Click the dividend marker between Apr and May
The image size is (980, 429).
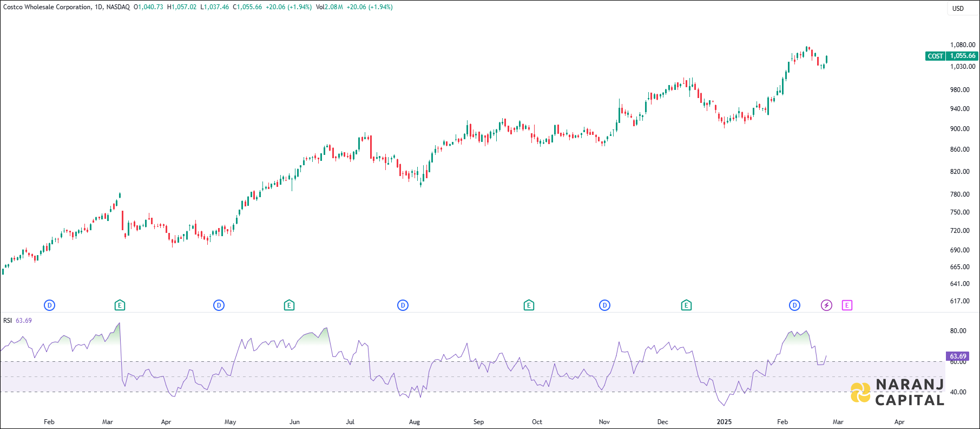pos(219,305)
